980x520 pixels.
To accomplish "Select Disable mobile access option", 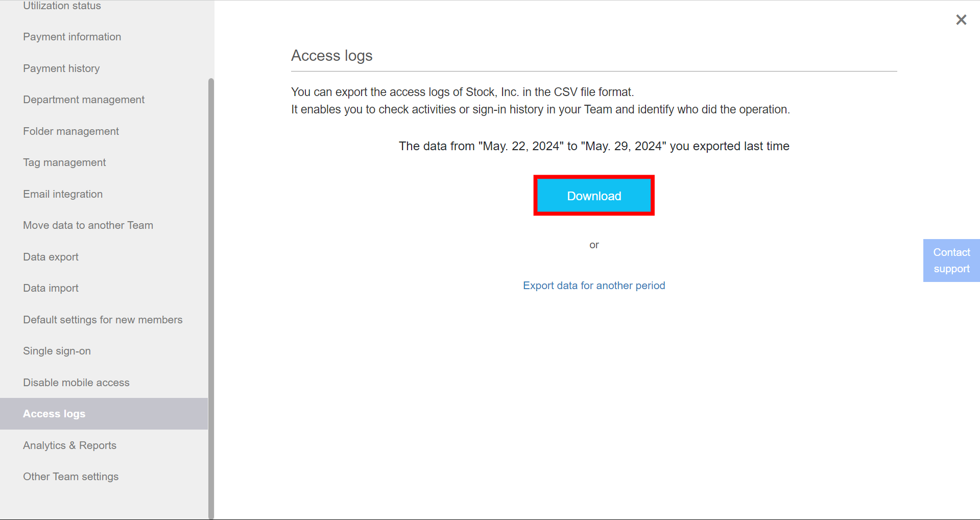I will pos(76,382).
